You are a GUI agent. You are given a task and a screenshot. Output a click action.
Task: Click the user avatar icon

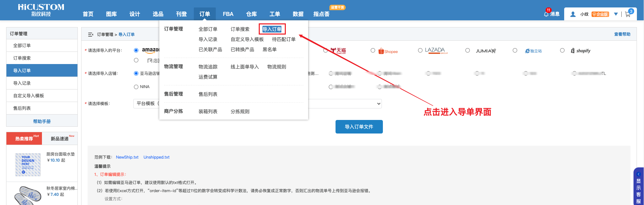click(573, 14)
